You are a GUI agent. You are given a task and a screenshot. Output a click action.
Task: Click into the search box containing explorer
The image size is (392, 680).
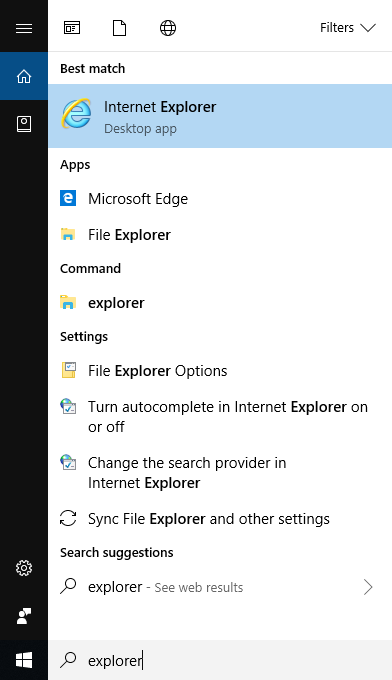(220, 660)
